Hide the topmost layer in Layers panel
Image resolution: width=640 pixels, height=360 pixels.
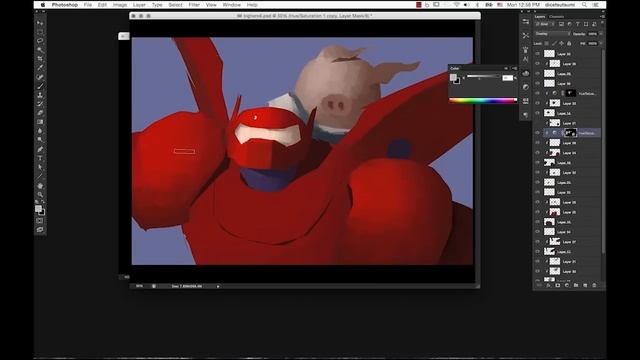tap(538, 54)
